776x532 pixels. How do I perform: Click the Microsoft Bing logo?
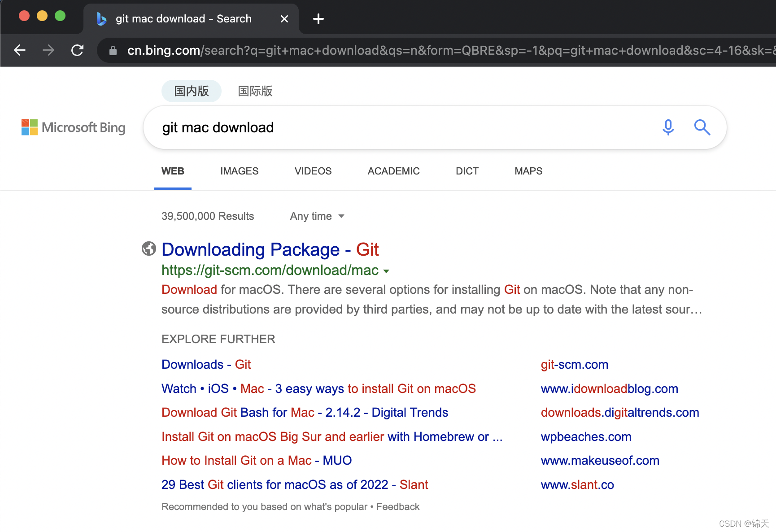[74, 127]
